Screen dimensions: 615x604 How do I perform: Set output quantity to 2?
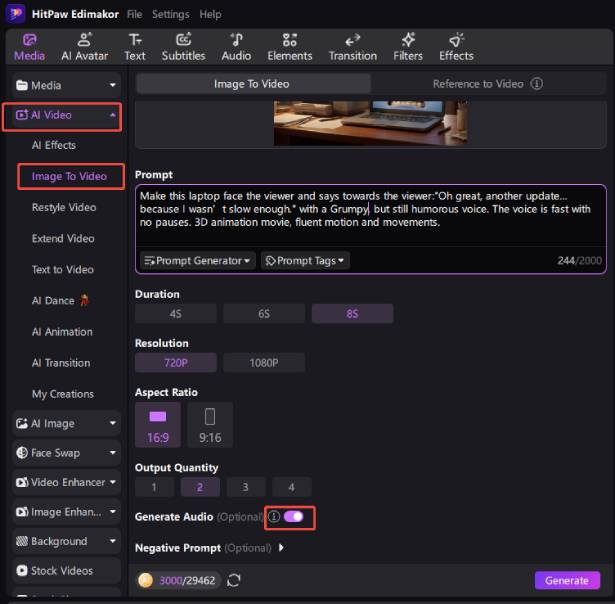tap(200, 487)
